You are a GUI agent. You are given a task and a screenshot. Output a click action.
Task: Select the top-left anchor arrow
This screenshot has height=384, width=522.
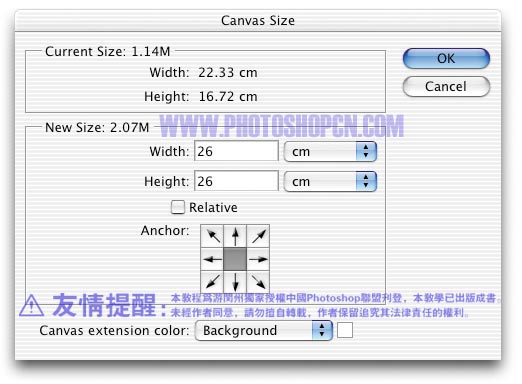(212, 236)
